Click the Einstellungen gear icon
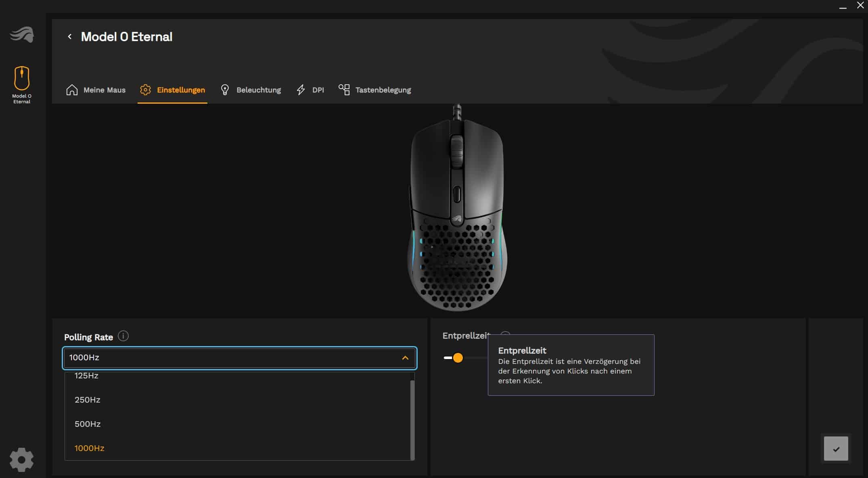This screenshot has height=478, width=868. coord(145,90)
